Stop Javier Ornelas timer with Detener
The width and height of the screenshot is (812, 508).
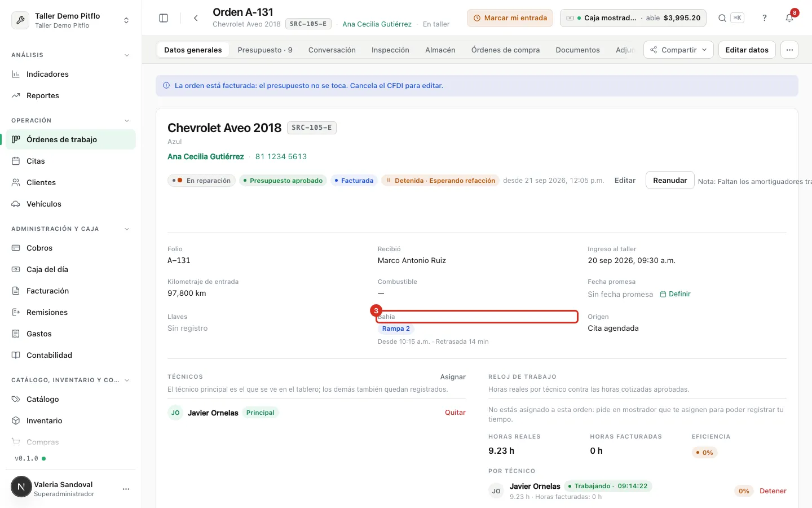773,491
